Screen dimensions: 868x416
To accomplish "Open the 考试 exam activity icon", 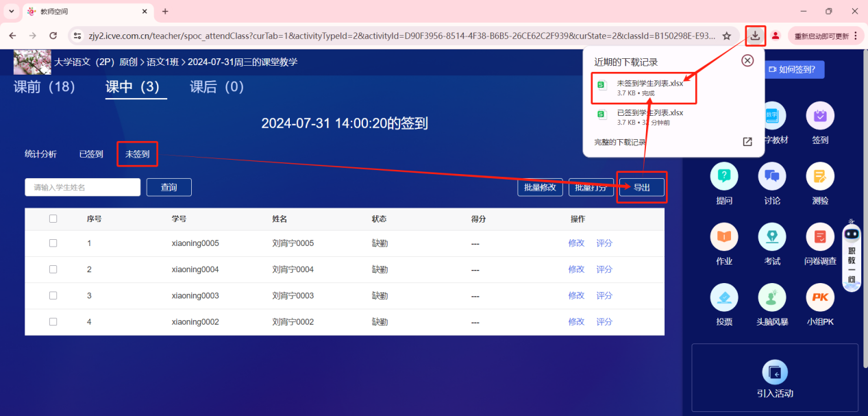I will tap(772, 237).
